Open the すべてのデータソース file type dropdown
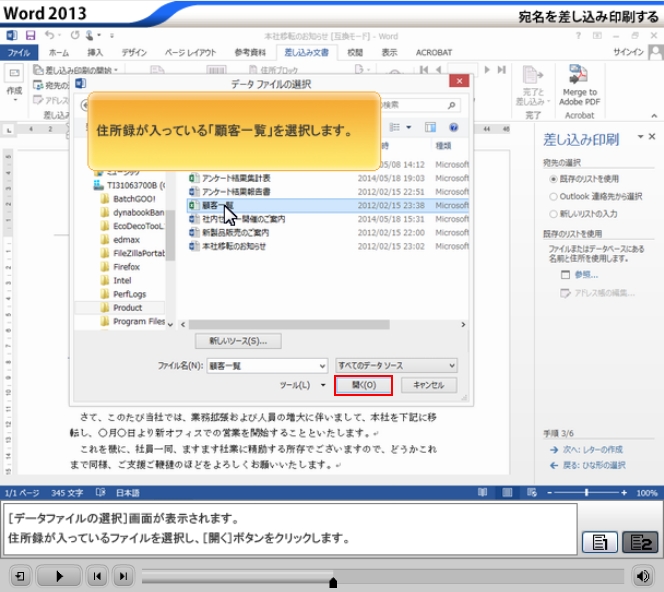 coord(452,365)
